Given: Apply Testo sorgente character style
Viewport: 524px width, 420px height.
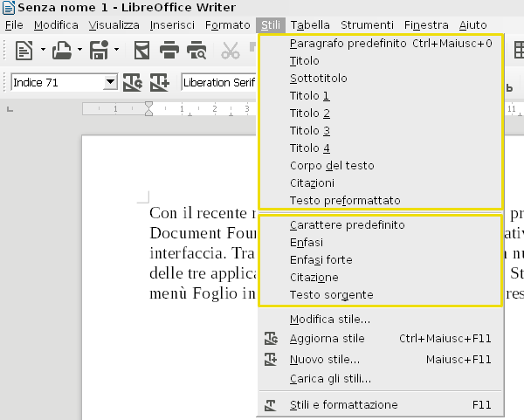Looking at the screenshot, I should (380, 295).
